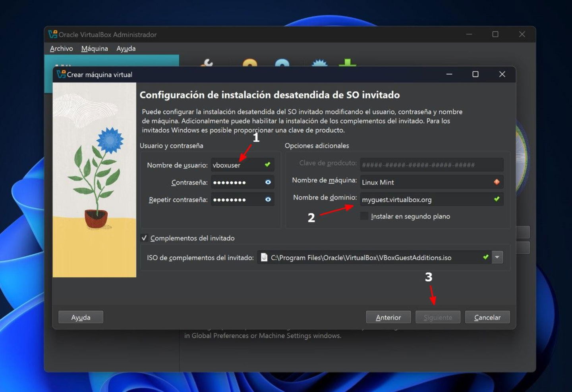Click the green check in username field
The width and height of the screenshot is (572, 392).
point(267,164)
